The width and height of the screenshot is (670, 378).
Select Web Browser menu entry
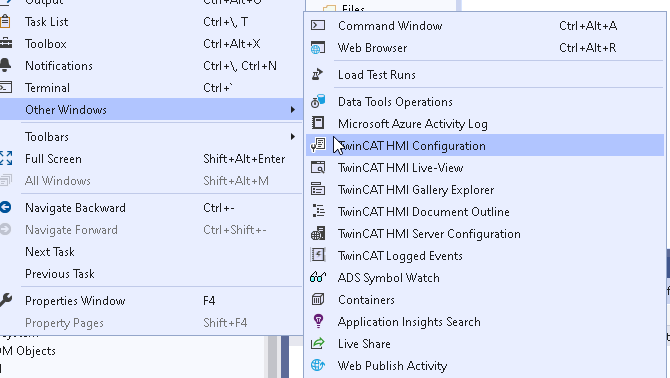(485, 48)
